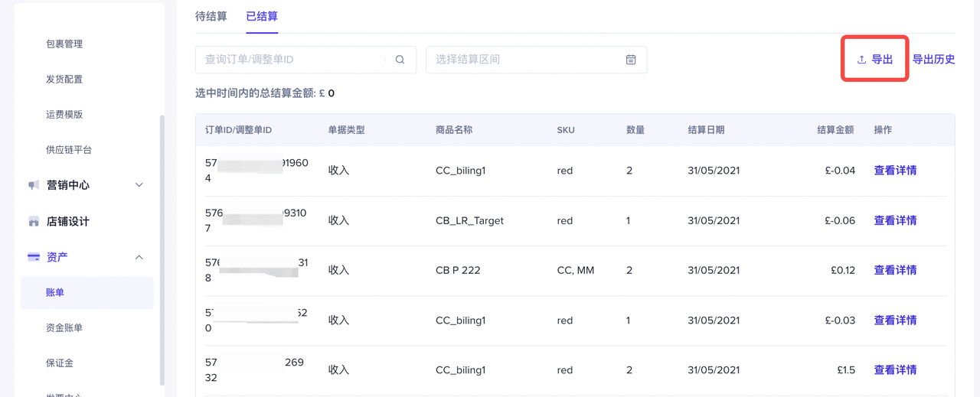View details for CB_LR_Target order
The width and height of the screenshot is (980, 397).
coord(895,220)
